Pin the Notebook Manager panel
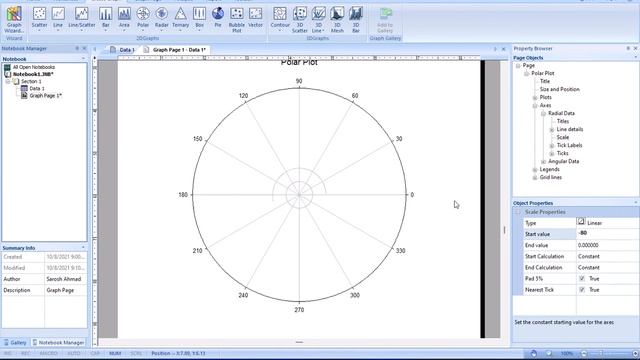This screenshot has width=640, height=360. coord(77,48)
